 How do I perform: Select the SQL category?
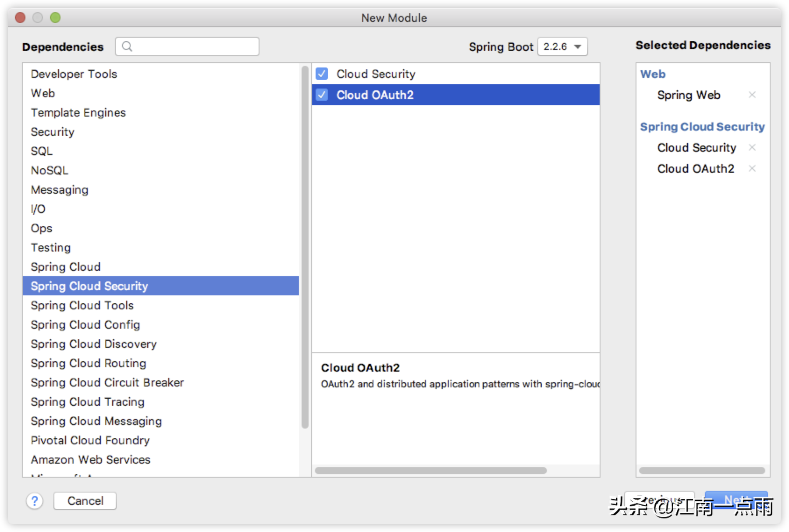click(x=161, y=151)
